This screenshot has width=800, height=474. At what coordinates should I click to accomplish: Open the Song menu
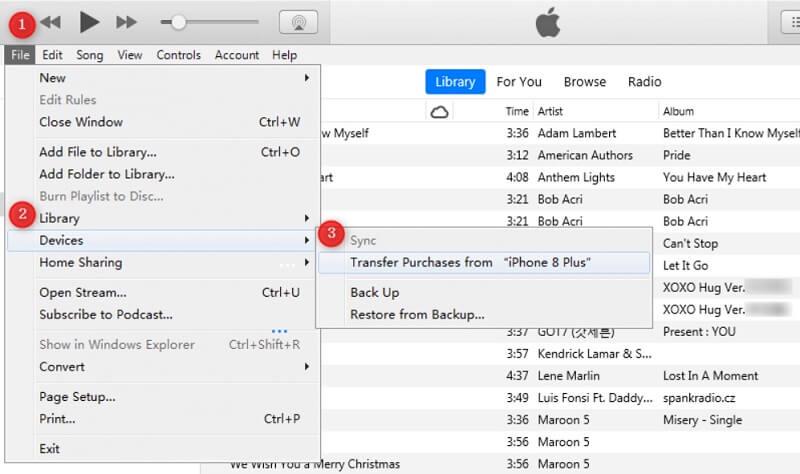[x=90, y=55]
